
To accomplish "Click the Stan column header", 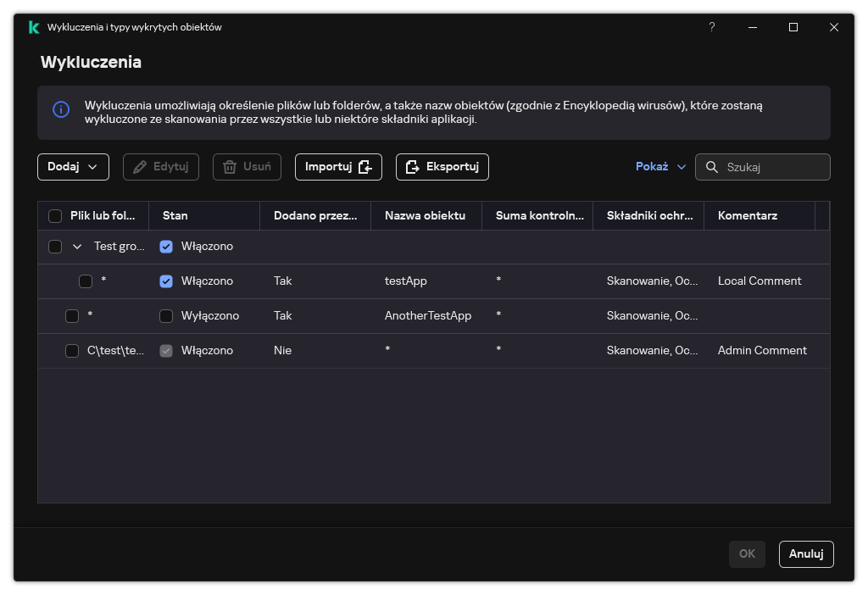I will coord(175,216).
